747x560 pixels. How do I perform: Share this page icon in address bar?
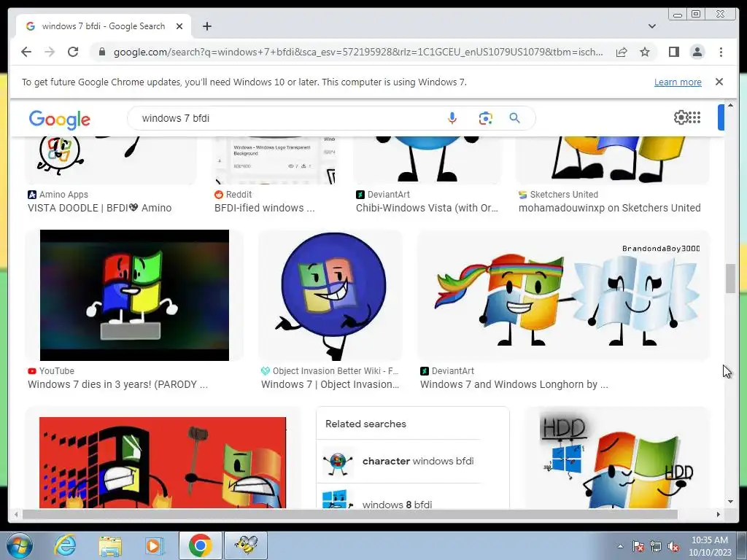point(622,52)
